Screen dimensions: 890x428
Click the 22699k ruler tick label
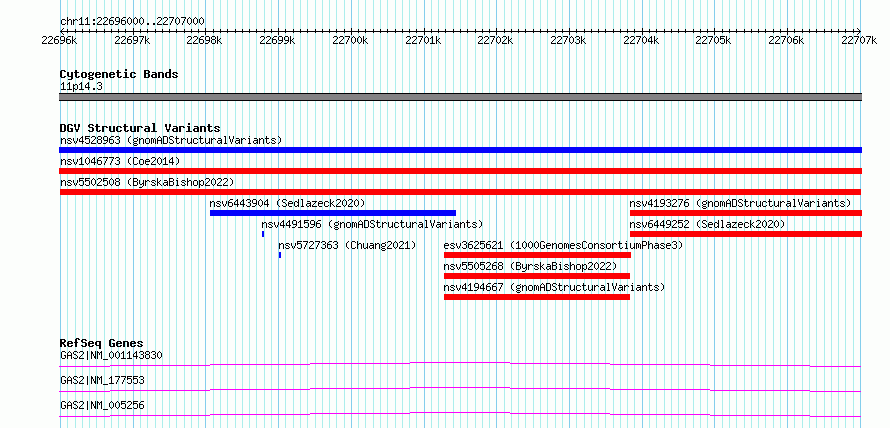point(278,40)
